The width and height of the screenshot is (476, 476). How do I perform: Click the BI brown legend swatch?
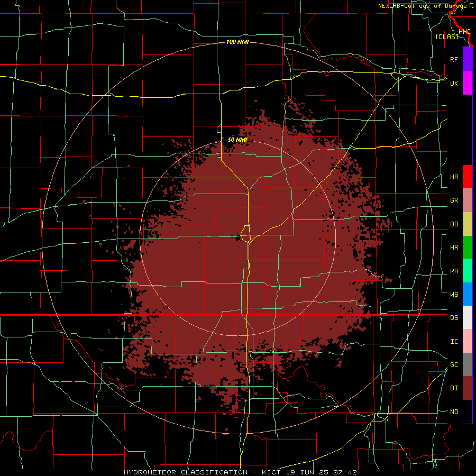pyautogui.click(x=467, y=388)
